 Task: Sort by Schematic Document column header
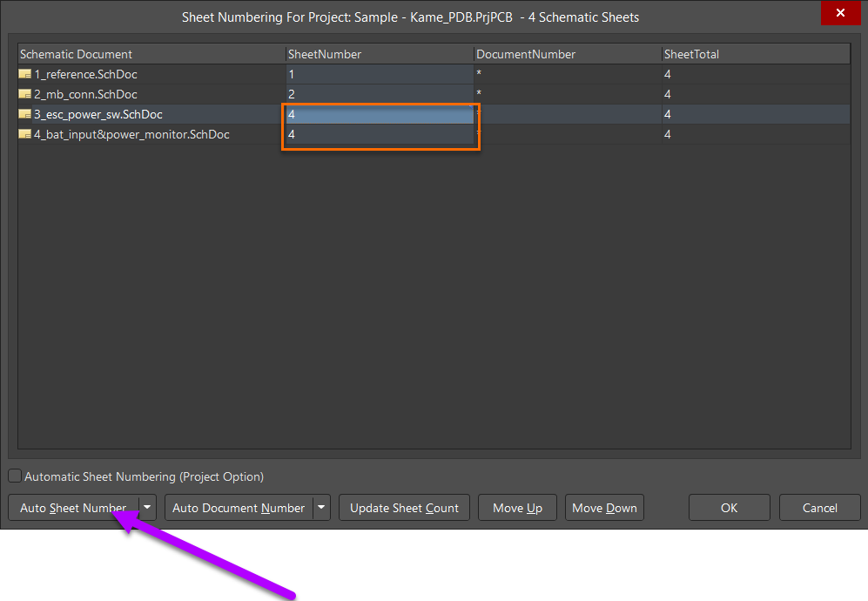[x=151, y=54]
